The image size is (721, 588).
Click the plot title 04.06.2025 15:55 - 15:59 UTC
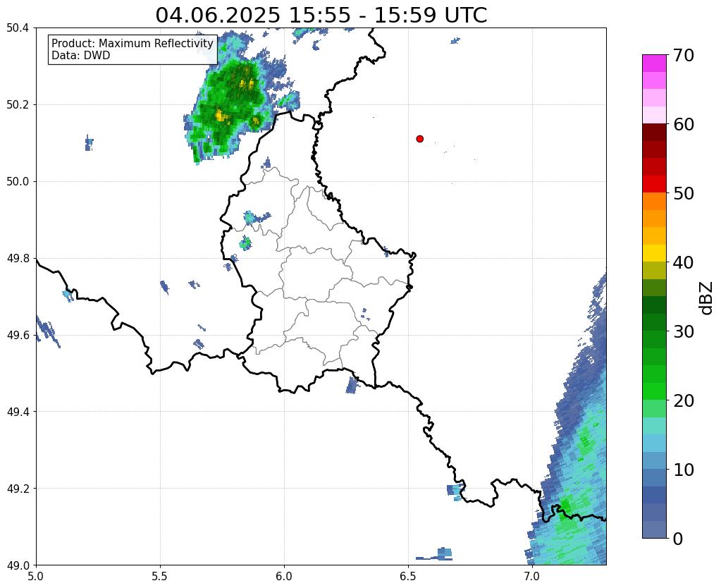pyautogui.click(x=321, y=15)
